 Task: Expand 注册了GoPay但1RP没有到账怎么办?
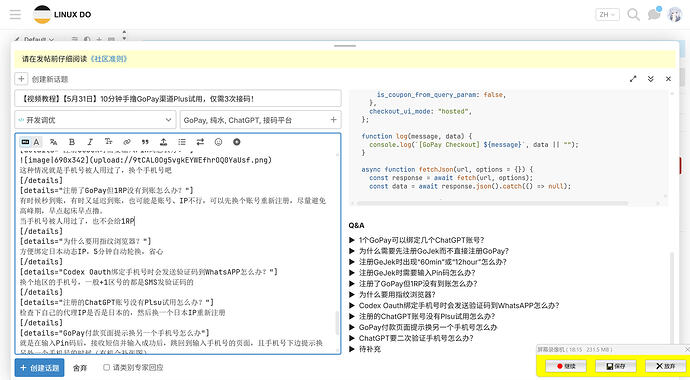tap(413, 284)
